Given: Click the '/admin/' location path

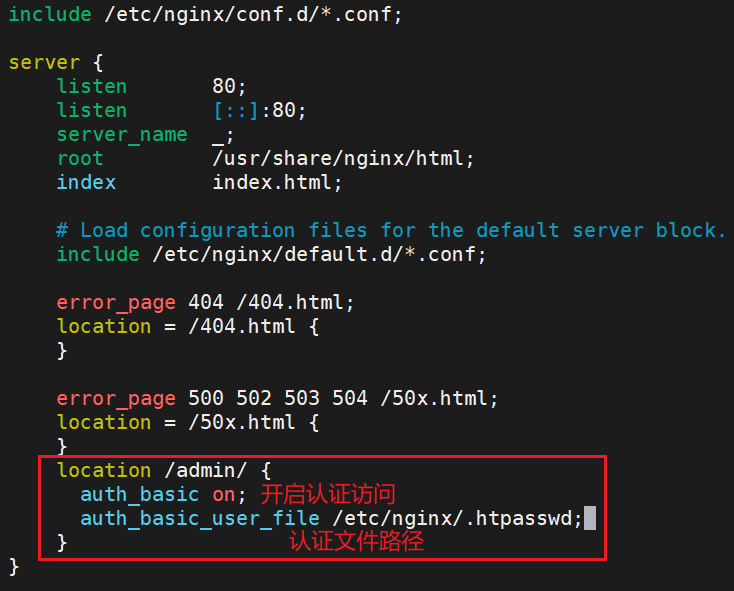Looking at the screenshot, I should [x=206, y=470].
